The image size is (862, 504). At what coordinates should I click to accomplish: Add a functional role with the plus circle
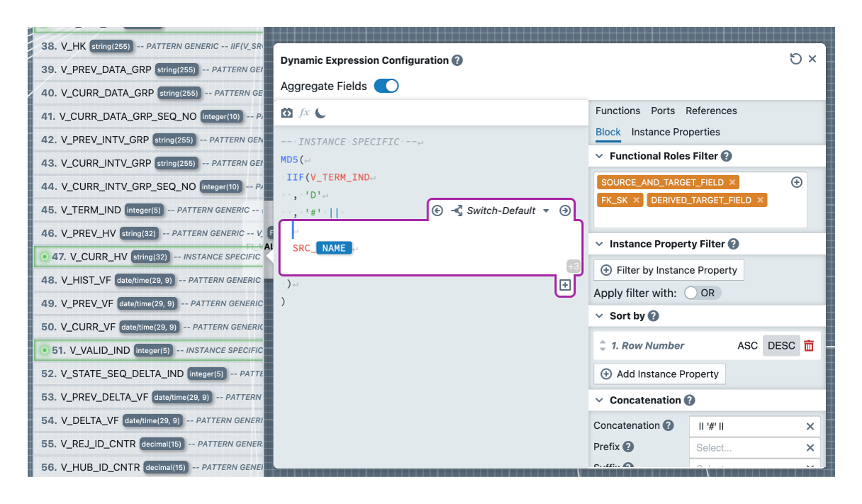click(797, 182)
